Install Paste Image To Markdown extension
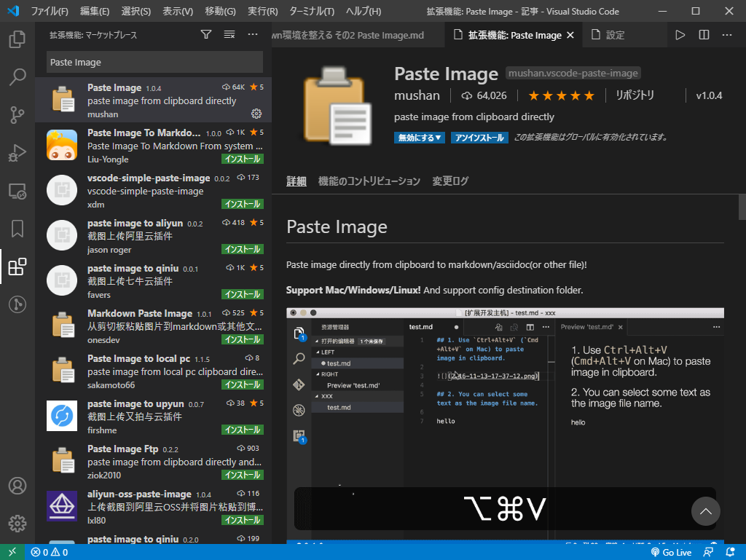 (x=243, y=159)
